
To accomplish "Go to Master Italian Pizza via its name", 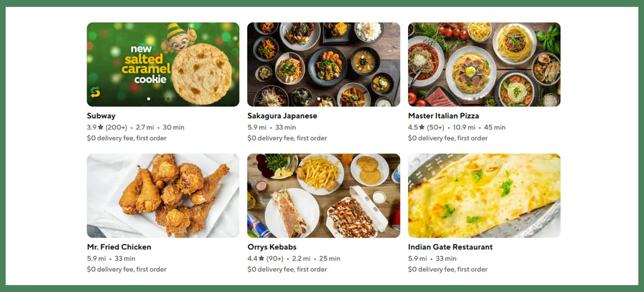I will (x=443, y=116).
